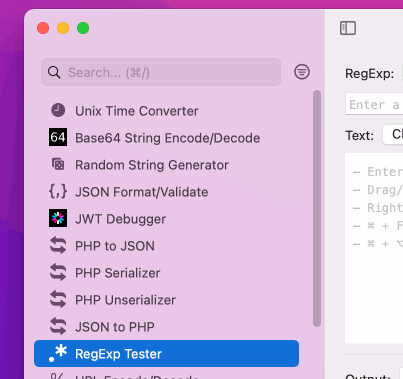Click the PHP Serializer arrows icon
403x379 pixels.
[x=58, y=272]
